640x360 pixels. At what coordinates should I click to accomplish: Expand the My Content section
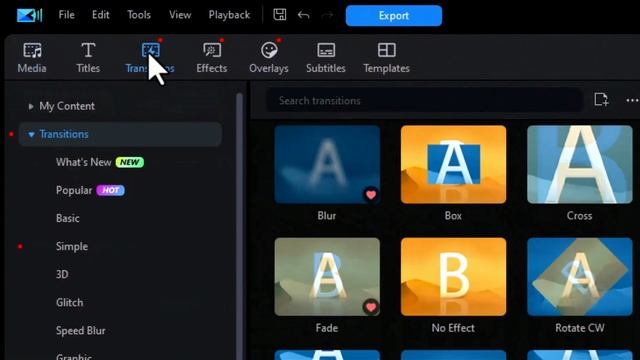(x=31, y=107)
